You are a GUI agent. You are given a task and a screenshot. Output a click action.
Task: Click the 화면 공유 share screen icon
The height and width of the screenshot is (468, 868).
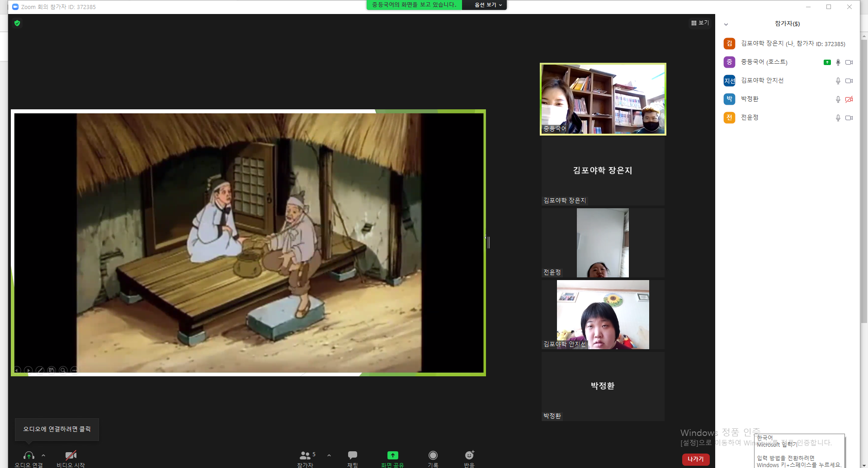click(x=392, y=455)
